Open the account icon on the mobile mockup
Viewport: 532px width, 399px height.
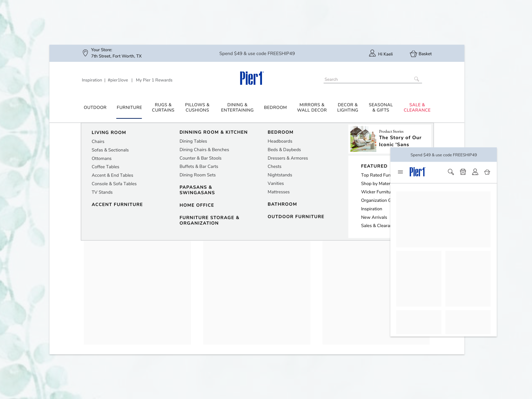[475, 172]
